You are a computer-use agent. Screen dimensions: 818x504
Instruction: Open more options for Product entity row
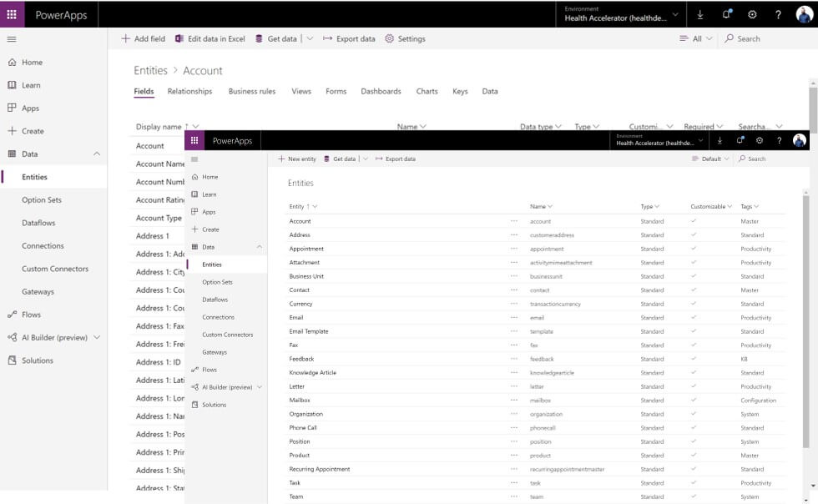click(514, 456)
